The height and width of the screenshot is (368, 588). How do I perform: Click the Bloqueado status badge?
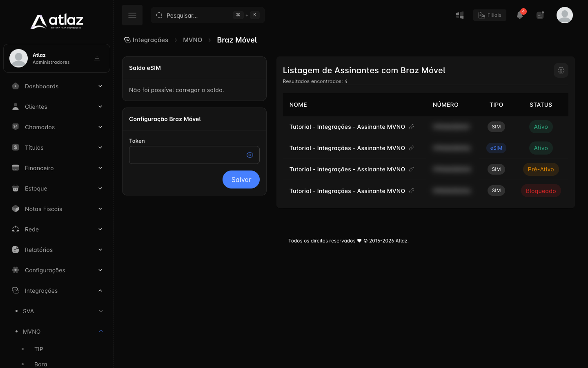click(x=541, y=191)
